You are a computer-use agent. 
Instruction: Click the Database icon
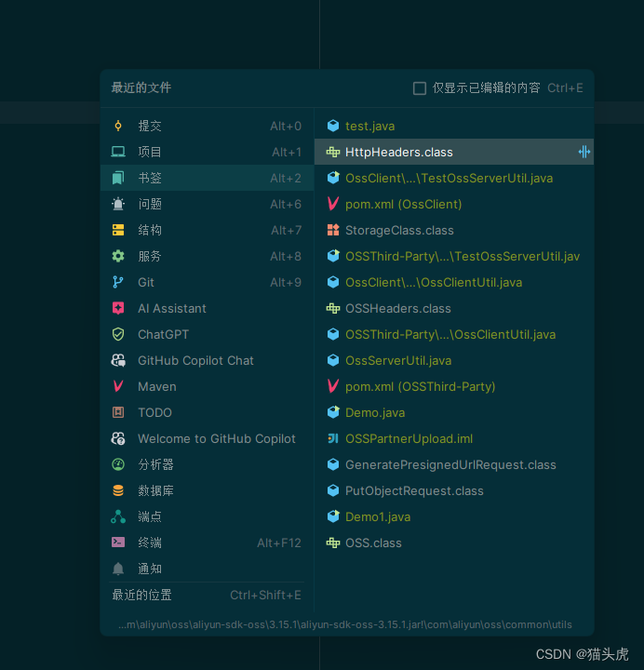click(x=118, y=491)
